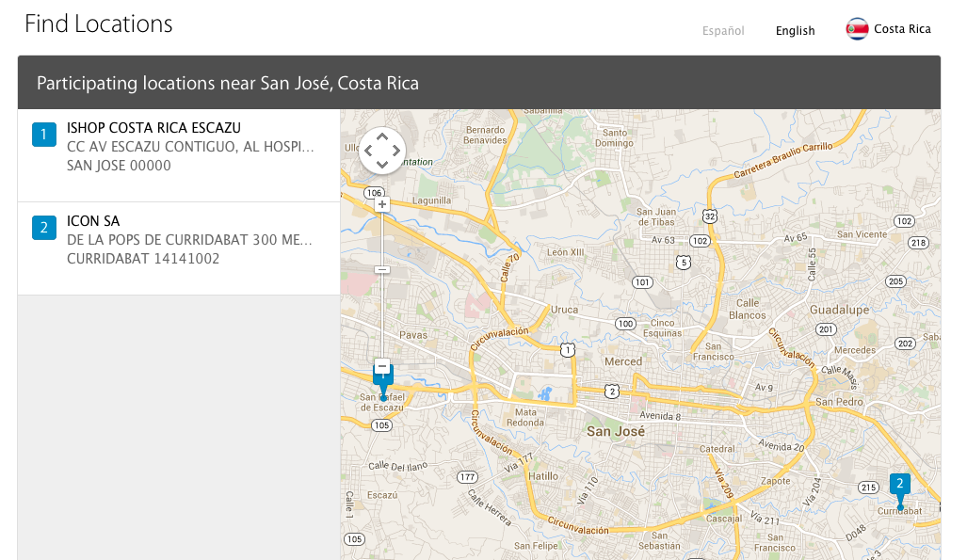Click the route 1 highway shield on map
The image size is (967, 560).
coord(568,350)
